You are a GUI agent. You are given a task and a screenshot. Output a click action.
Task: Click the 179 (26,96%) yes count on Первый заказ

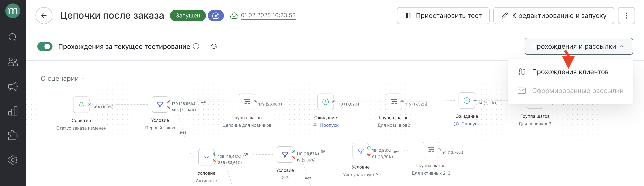[x=183, y=104]
